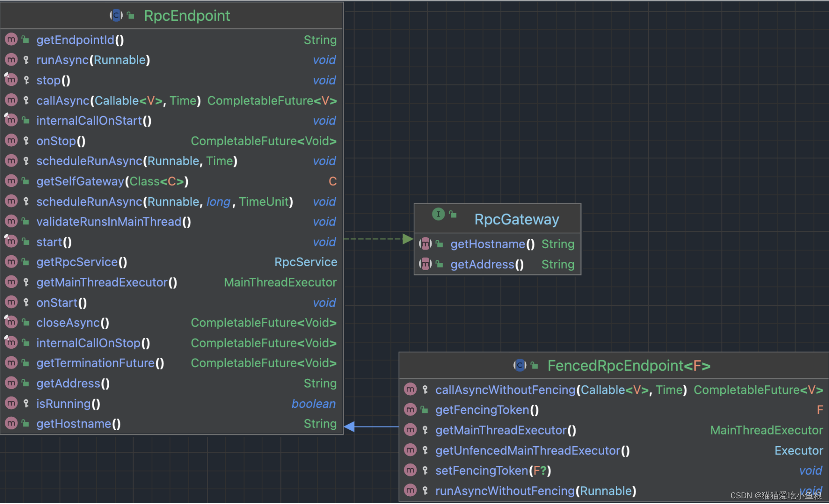Image resolution: width=829 pixels, height=504 pixels.
Task: Click the boolean return type of isRunning()
Action: [x=314, y=403]
